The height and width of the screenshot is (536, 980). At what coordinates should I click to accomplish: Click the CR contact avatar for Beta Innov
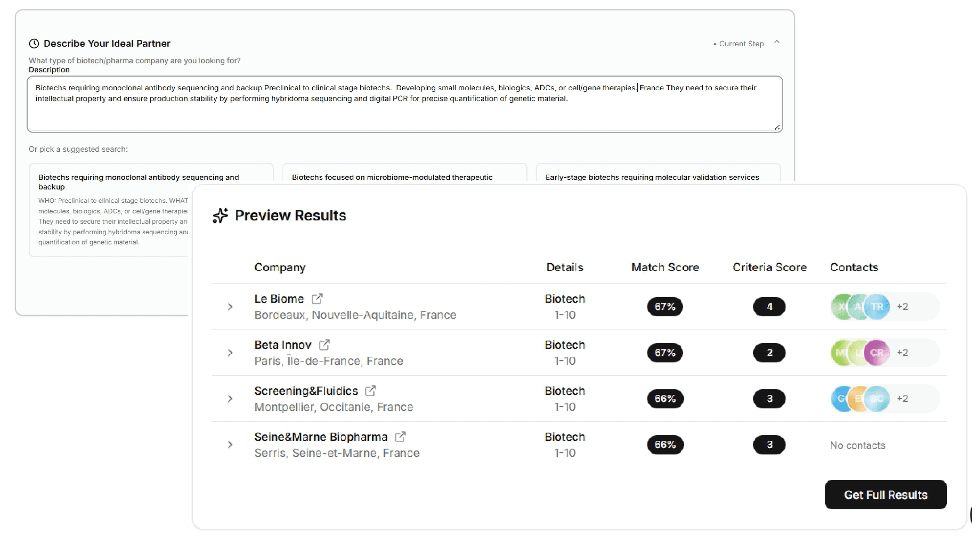(877, 353)
